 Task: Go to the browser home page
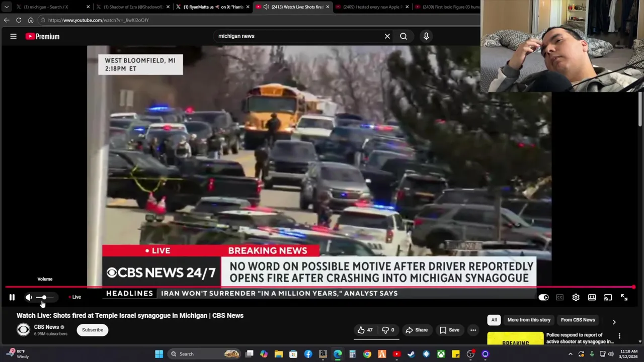point(31,20)
